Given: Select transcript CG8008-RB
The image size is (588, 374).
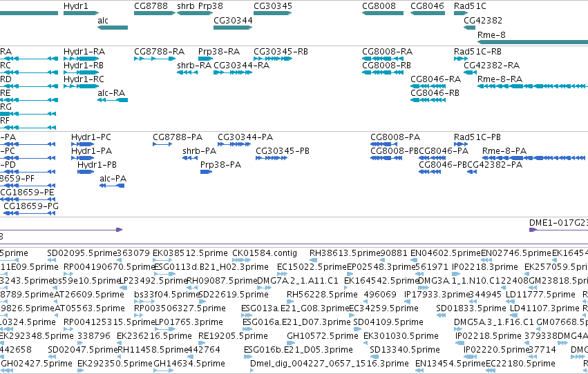Looking at the screenshot, I should pos(383,72).
